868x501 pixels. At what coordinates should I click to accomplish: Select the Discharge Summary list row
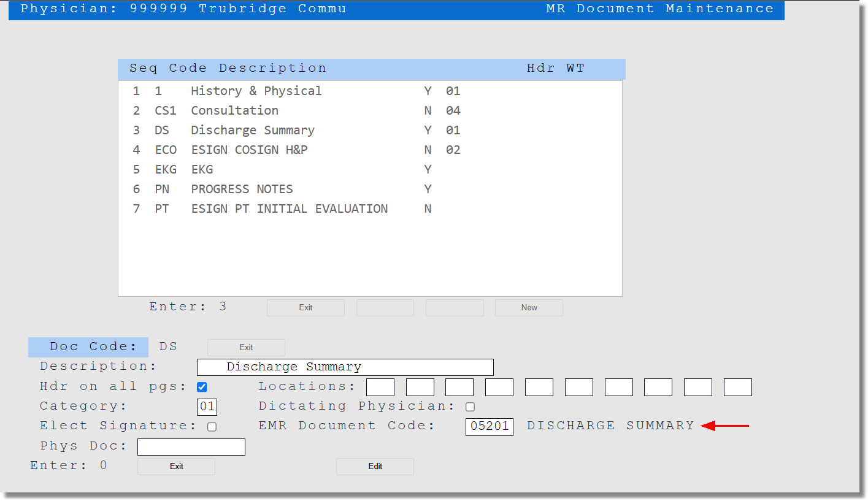370,130
